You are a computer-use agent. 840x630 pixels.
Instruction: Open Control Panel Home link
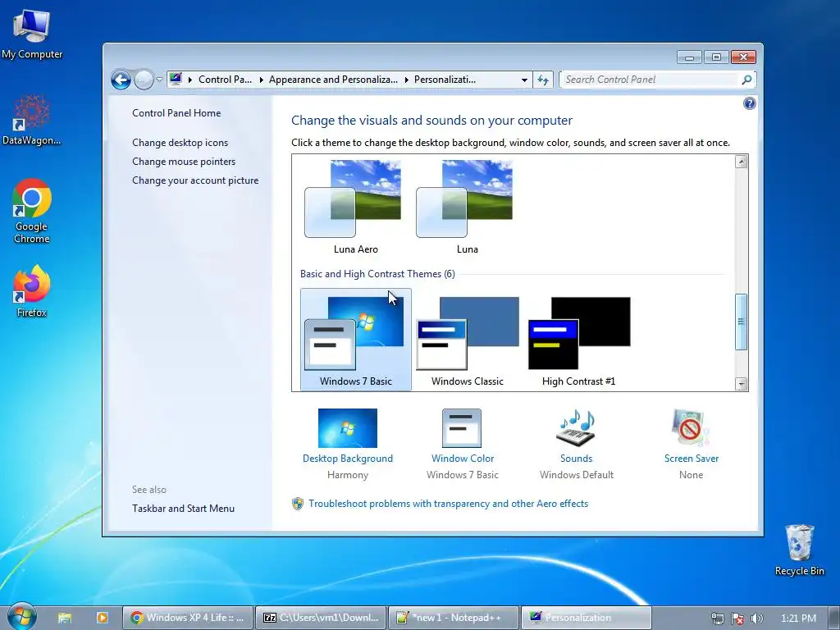(x=176, y=113)
